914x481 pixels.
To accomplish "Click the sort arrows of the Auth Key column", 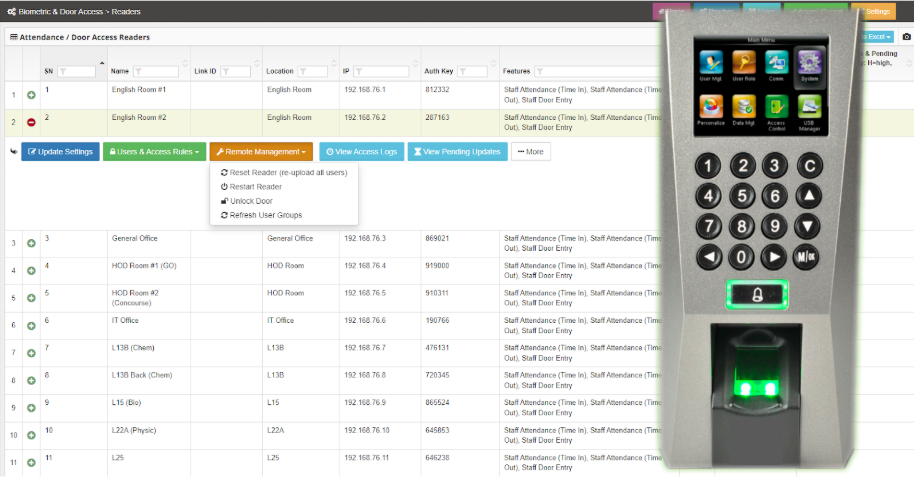I will click(493, 63).
